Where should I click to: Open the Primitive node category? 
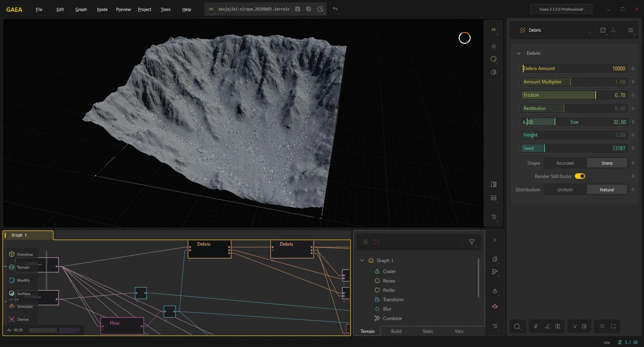point(21,254)
